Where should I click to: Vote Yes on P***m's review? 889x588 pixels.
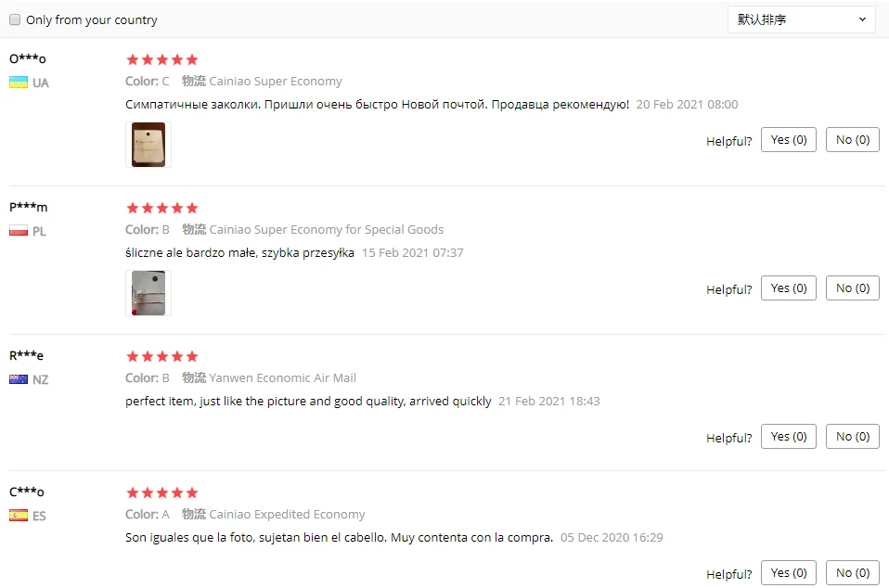pyautogui.click(x=789, y=288)
